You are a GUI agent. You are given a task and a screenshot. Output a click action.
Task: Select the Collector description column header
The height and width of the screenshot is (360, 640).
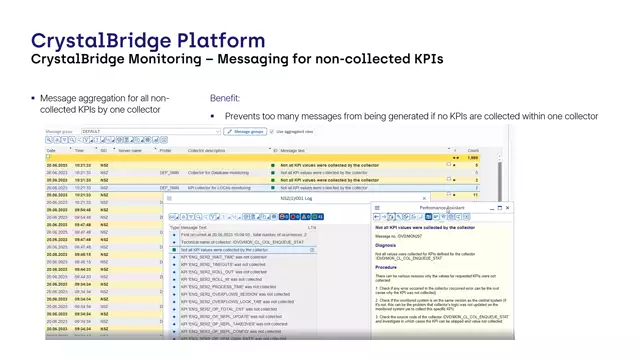coord(207,151)
